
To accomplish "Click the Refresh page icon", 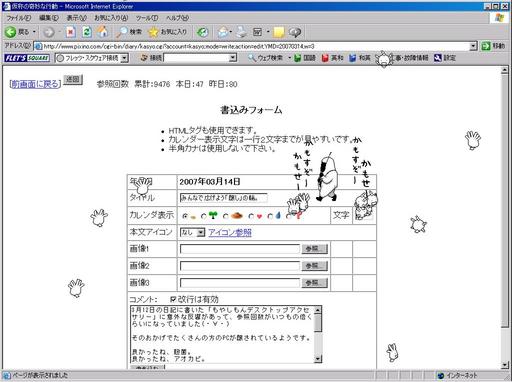I will coord(87,32).
